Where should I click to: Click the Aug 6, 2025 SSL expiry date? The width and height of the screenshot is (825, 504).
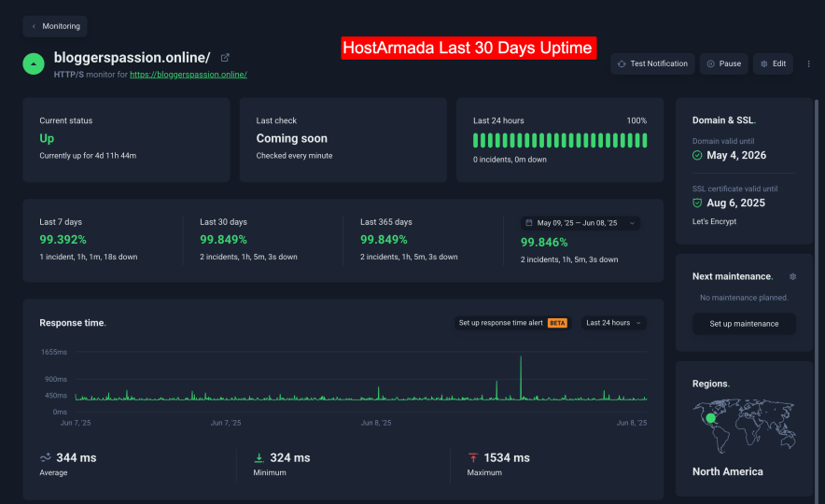coord(735,203)
